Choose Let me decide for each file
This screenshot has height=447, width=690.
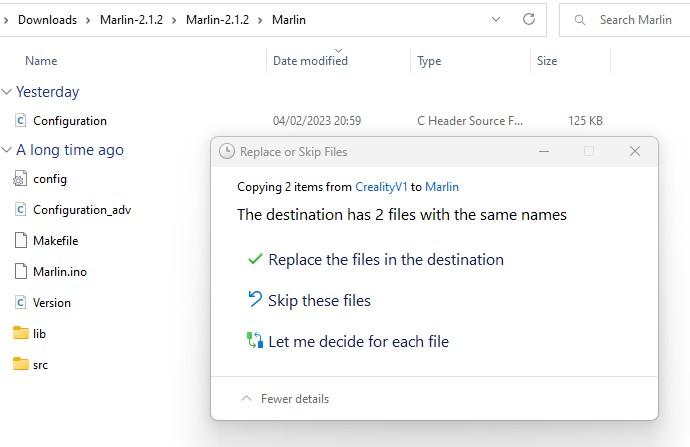pyautogui.click(x=358, y=342)
